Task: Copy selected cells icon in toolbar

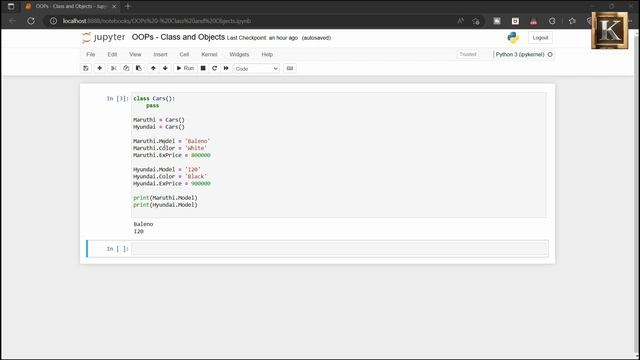Action: tap(126, 68)
